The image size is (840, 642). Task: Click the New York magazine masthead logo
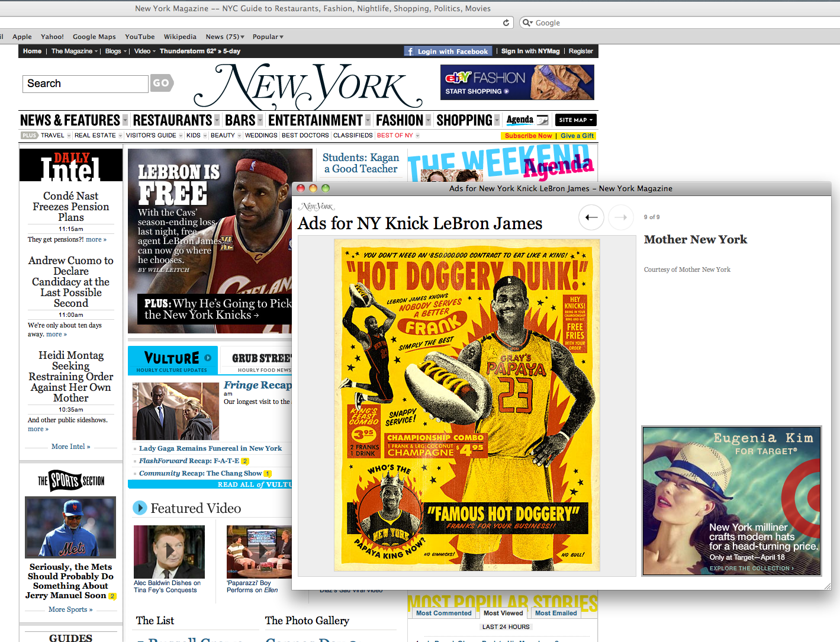point(308,86)
